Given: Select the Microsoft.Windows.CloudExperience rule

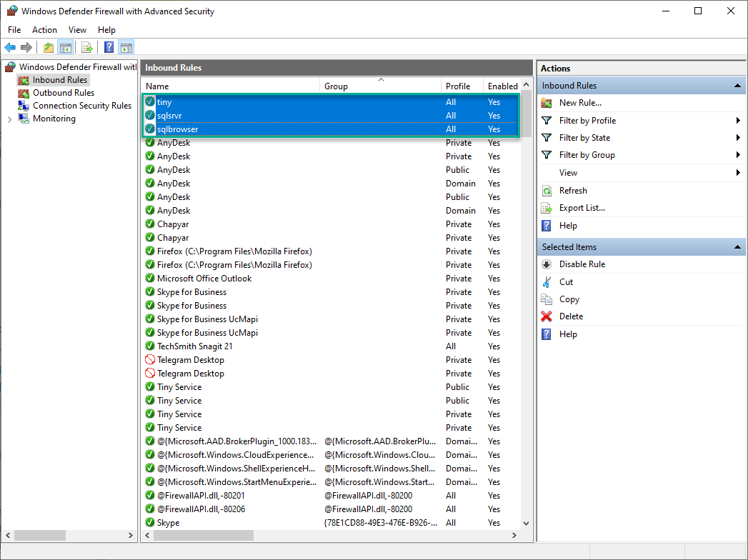Looking at the screenshot, I should pos(331,454).
